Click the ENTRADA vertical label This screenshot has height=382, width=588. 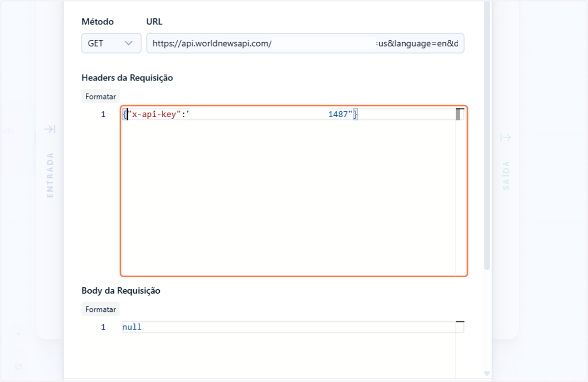[x=50, y=176]
